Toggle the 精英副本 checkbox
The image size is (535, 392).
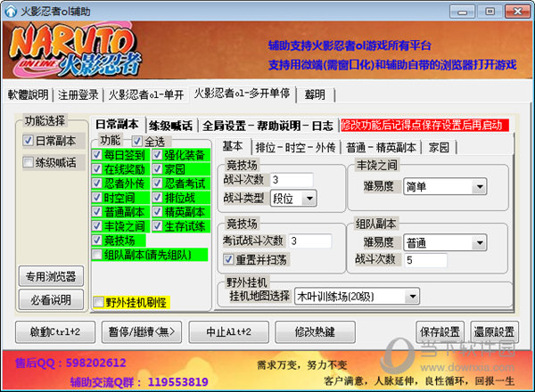click(x=157, y=212)
